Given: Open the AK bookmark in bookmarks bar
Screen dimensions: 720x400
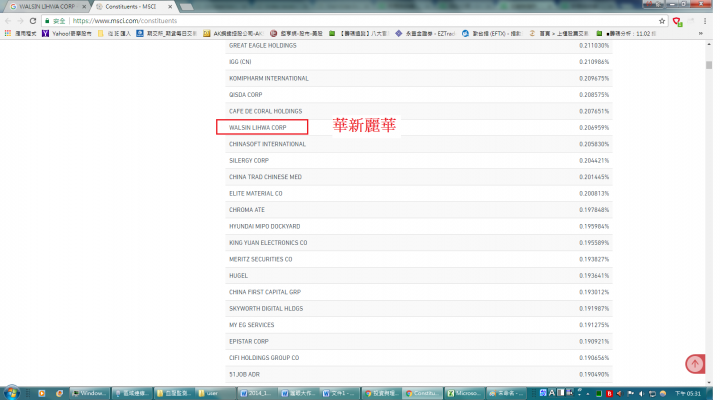Looking at the screenshot, I should [233, 34].
